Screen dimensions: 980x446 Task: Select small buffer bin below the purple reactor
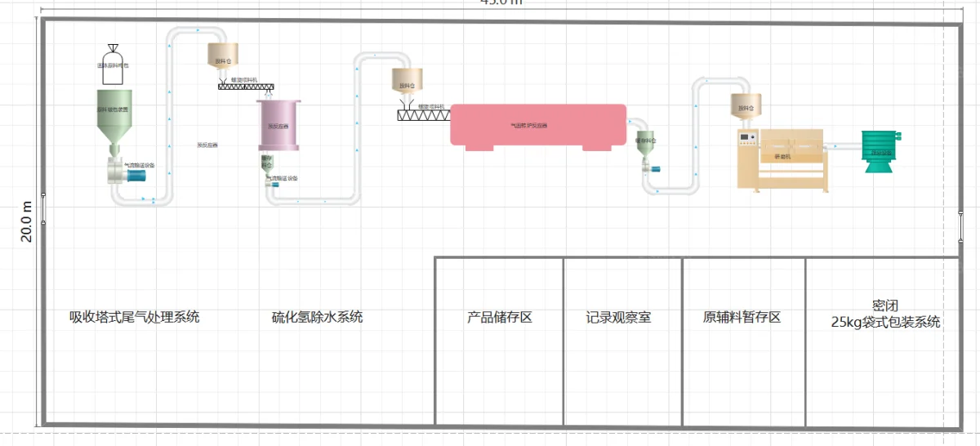(x=267, y=163)
